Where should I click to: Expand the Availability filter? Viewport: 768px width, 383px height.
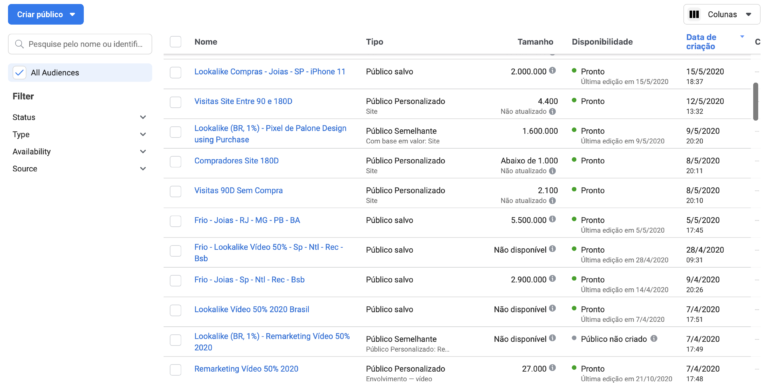(x=80, y=152)
